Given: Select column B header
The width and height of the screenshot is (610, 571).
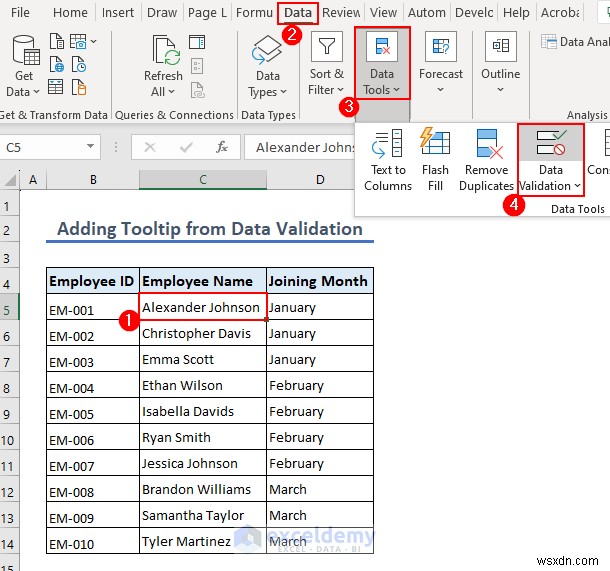Looking at the screenshot, I should [93, 180].
